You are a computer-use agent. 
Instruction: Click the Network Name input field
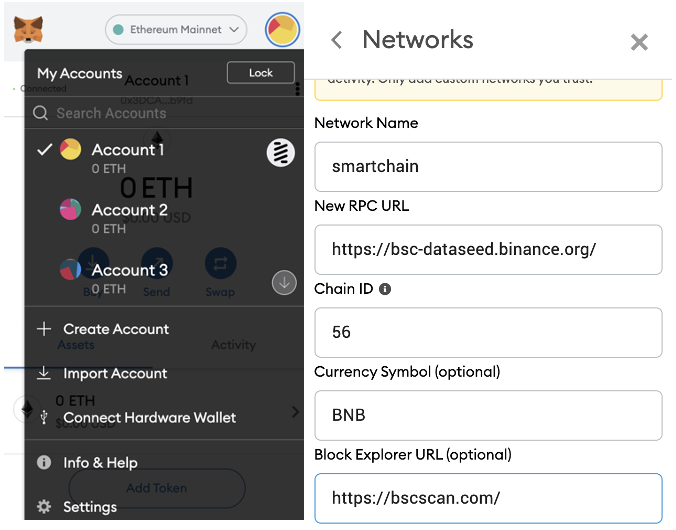[488, 166]
